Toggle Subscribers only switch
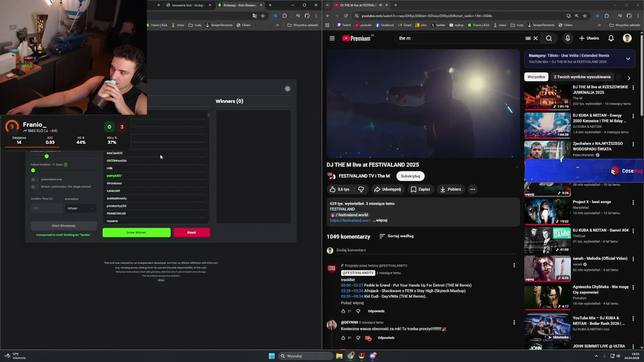This screenshot has width=644, height=362. pyautogui.click(x=34, y=179)
